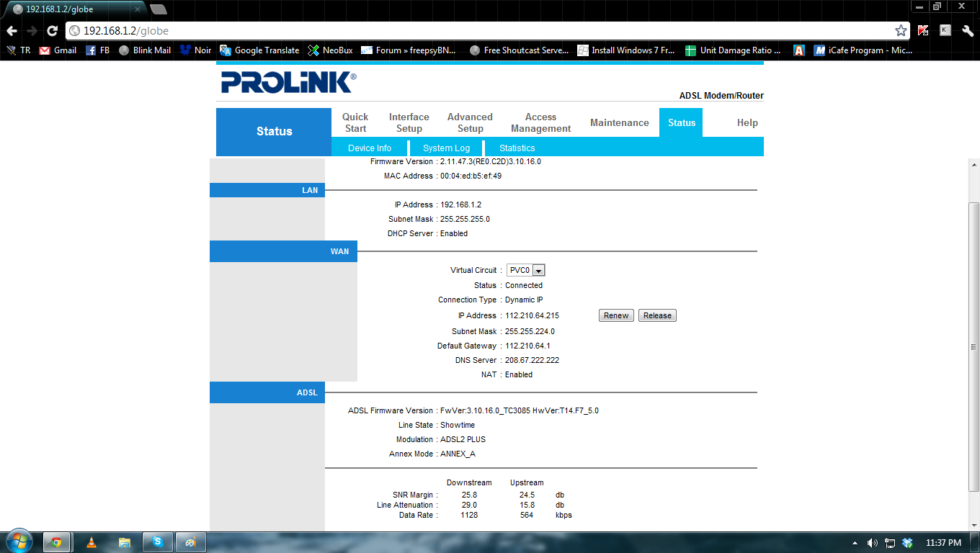Reload the router status page
The image size is (980, 553).
[50, 32]
